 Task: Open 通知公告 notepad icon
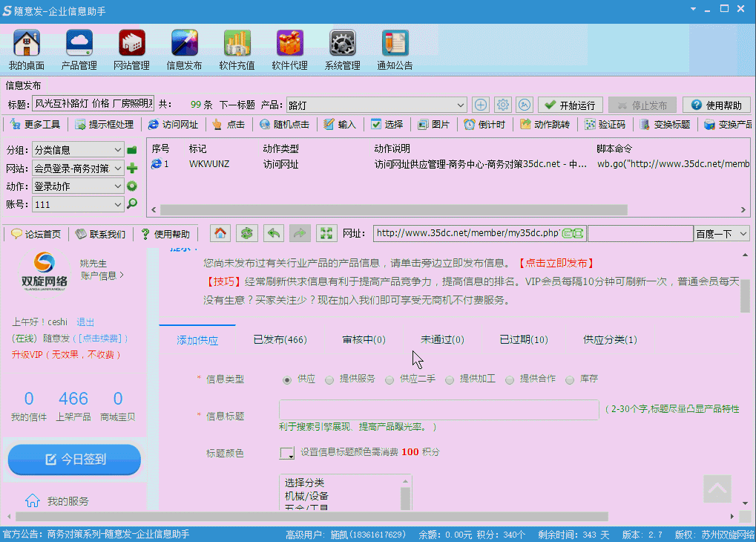[395, 44]
